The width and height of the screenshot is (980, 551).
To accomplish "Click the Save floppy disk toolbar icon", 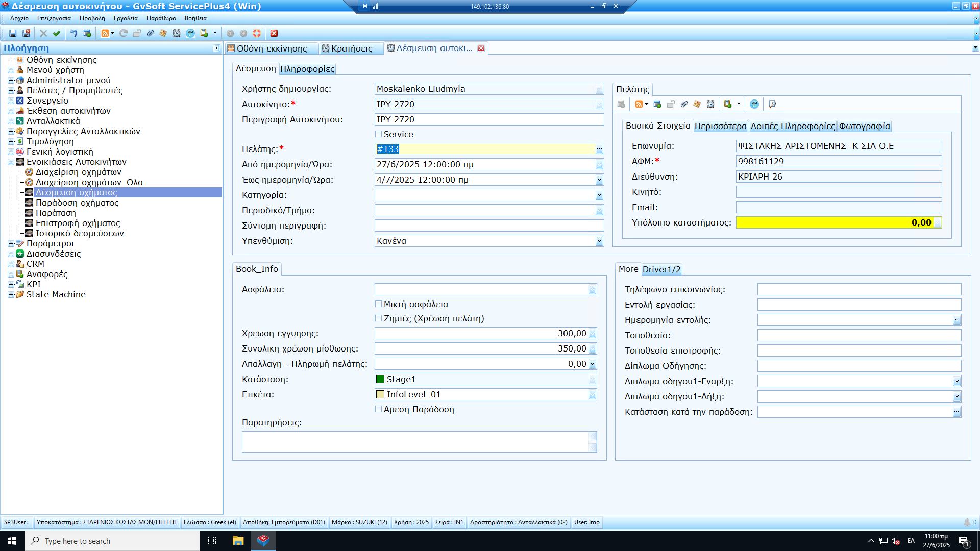I will point(13,33).
